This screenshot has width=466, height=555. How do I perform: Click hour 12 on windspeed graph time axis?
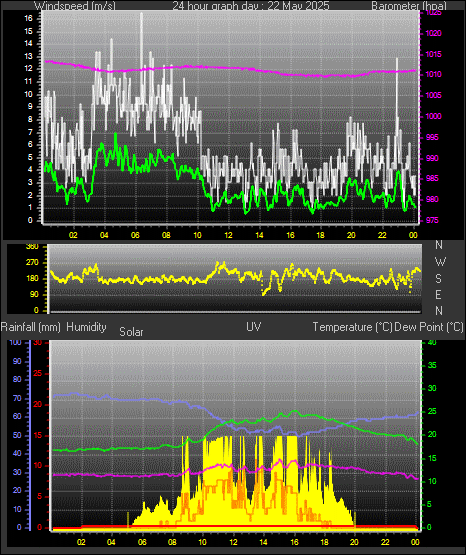click(x=229, y=235)
